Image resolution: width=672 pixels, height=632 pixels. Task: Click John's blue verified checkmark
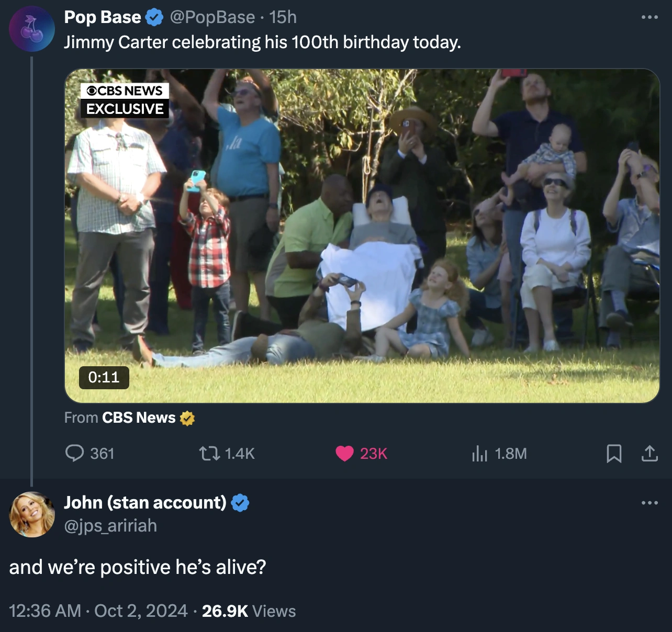pos(240,503)
